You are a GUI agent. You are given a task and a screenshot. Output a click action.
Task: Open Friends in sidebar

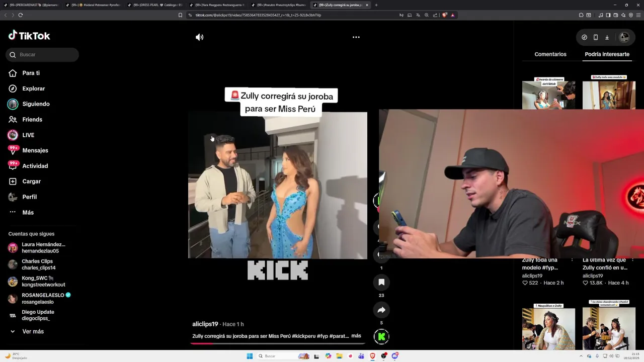pos(32,120)
